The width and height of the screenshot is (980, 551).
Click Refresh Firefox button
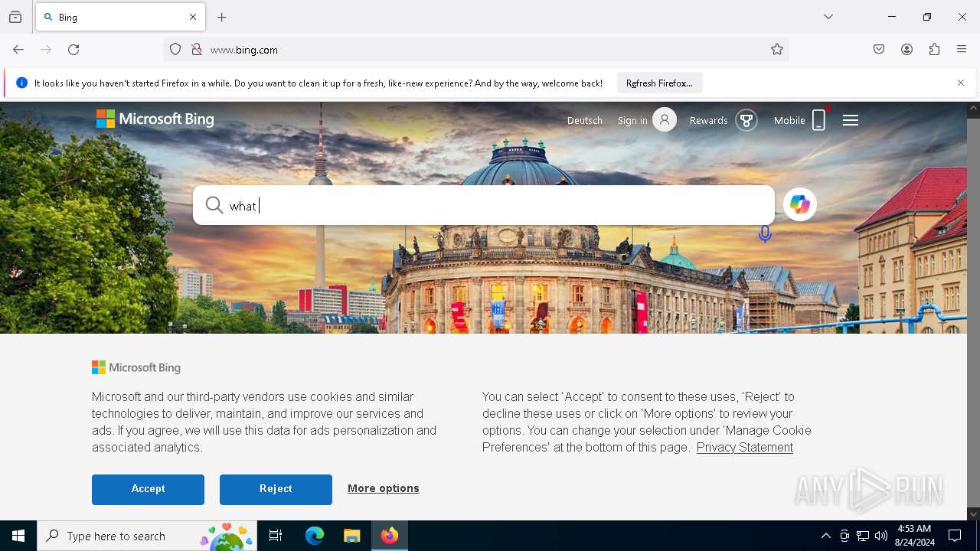pos(659,83)
